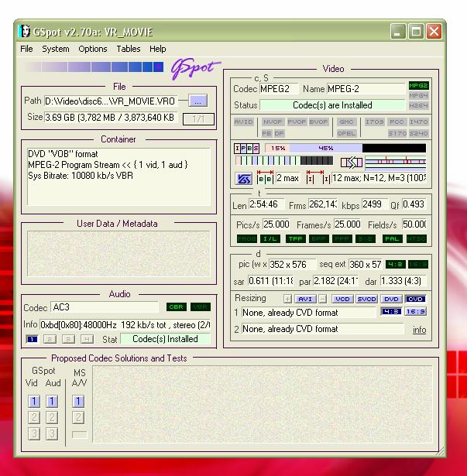Image resolution: width=467 pixels, height=476 pixels.
Task: Click MS A/V solution button 1
Action: (78, 402)
